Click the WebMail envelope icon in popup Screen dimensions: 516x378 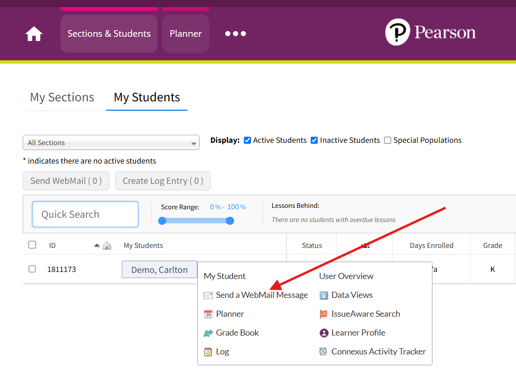(x=208, y=295)
